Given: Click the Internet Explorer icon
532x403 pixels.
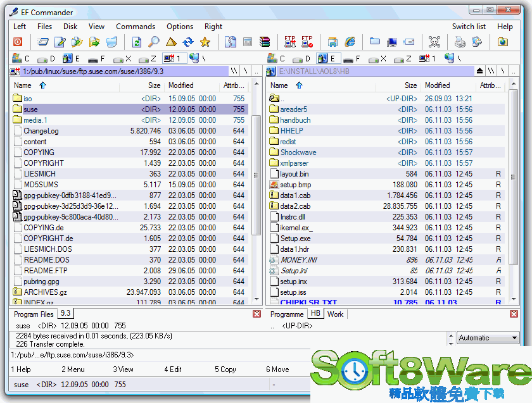Looking at the screenshot, I should click(x=350, y=42).
